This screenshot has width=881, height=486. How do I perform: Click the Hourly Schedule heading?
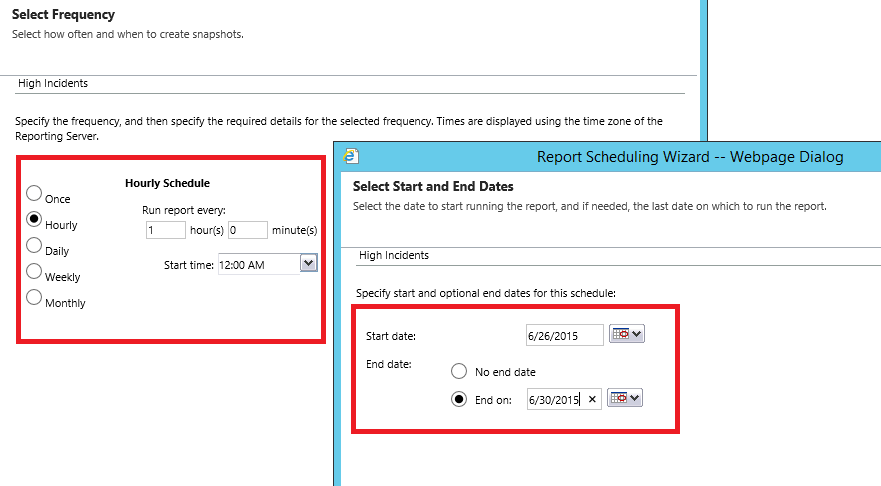[167, 183]
